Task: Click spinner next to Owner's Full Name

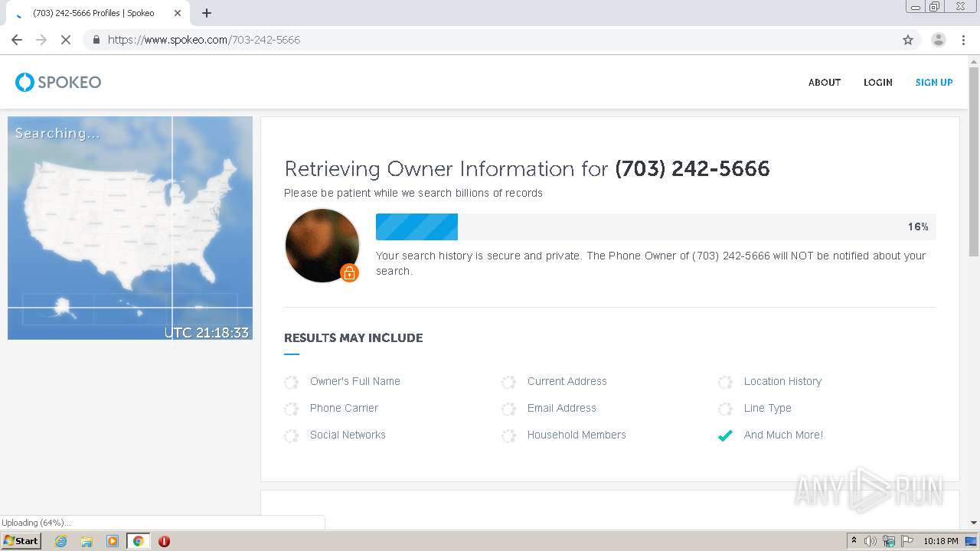Action: click(x=291, y=382)
